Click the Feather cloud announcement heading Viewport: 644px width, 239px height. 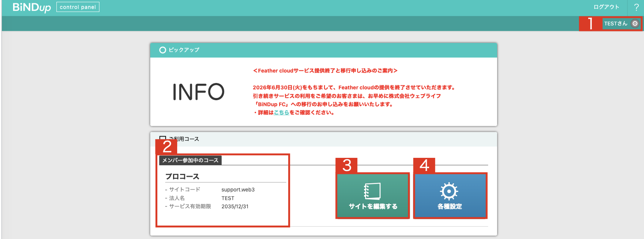[x=325, y=71]
